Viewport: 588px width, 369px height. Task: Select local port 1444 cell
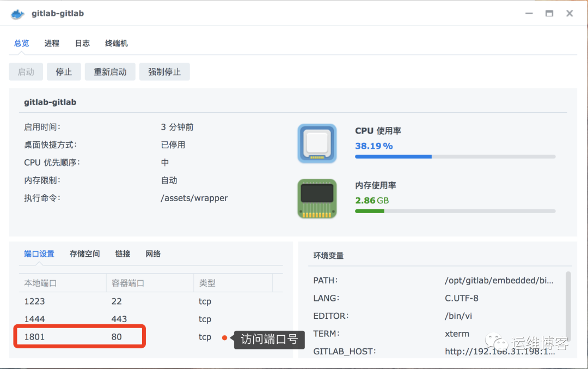tap(34, 319)
